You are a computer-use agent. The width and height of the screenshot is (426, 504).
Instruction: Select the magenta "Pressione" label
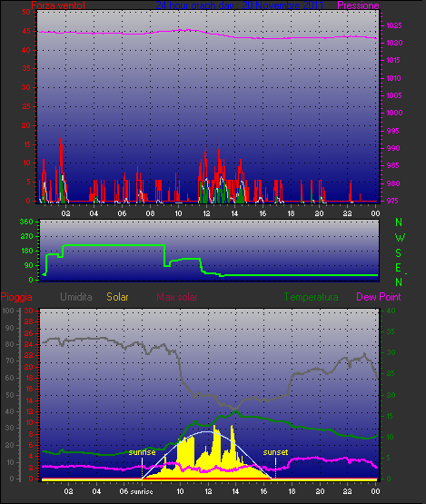click(358, 5)
